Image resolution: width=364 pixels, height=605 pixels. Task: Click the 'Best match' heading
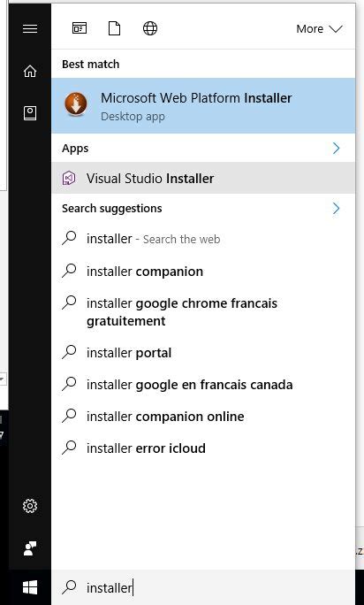pos(91,64)
